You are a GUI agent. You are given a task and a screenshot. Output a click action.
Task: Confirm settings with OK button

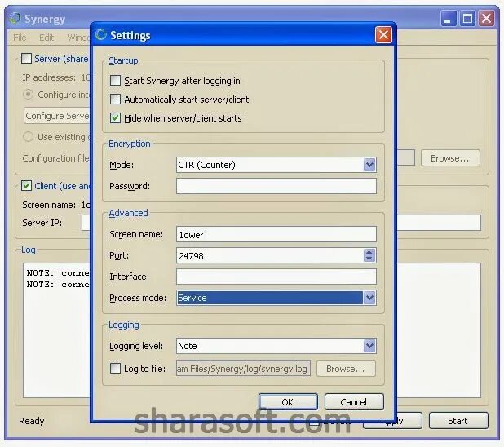[288, 402]
